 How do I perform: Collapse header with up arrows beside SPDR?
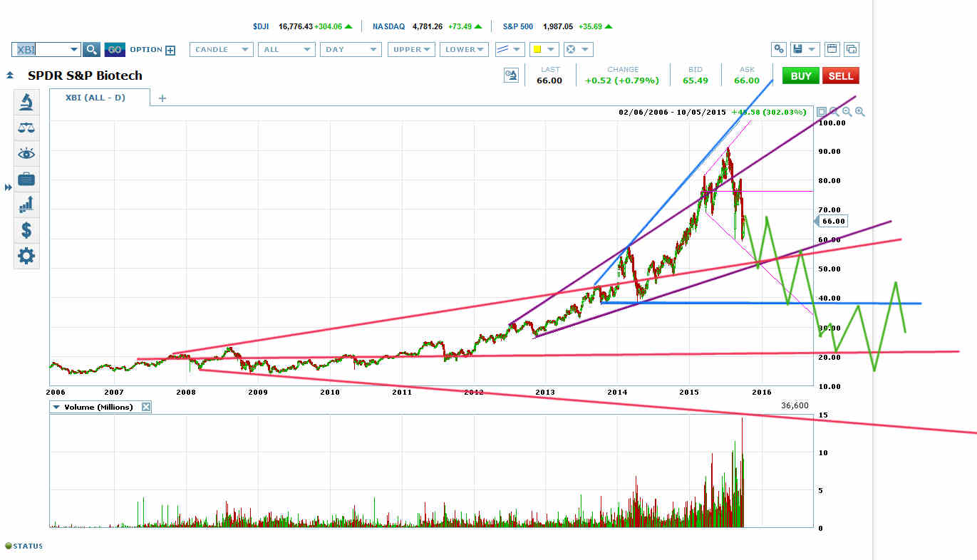10,75
